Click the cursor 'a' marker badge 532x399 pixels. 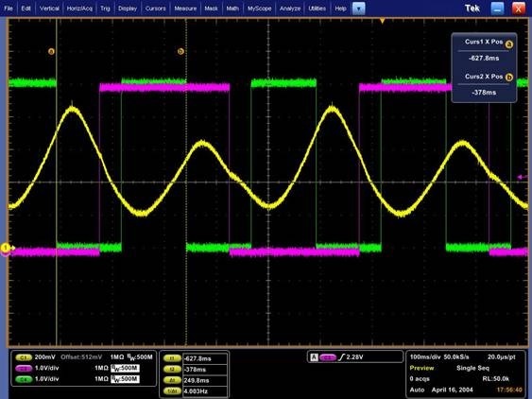51,52
